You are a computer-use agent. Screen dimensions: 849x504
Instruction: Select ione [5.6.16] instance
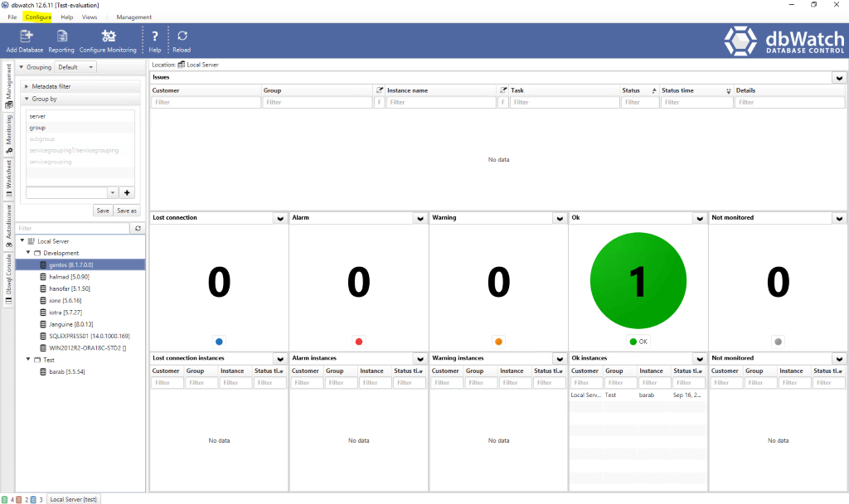65,300
